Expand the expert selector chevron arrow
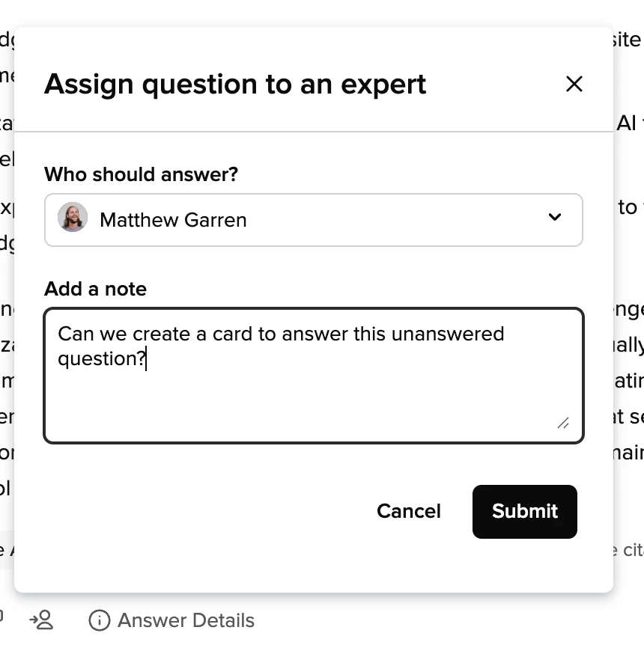This screenshot has width=644, height=645. tap(555, 217)
